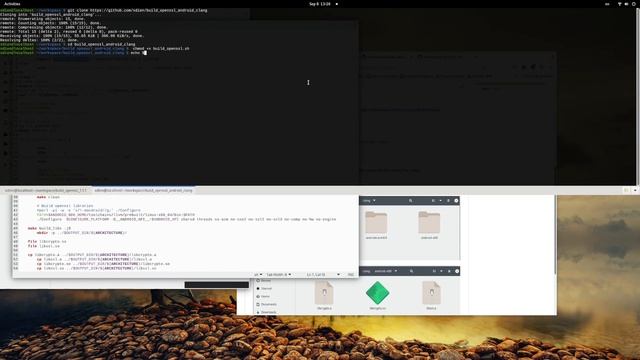Open the power icon system menu
Viewport: 640px width, 360px height.
[634, 4]
